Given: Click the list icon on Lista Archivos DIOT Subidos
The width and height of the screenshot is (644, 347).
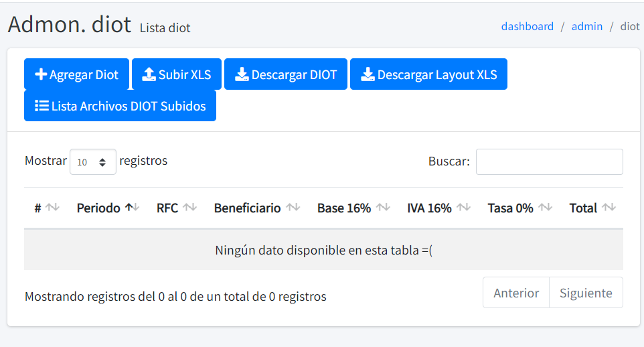Looking at the screenshot, I should [42, 106].
